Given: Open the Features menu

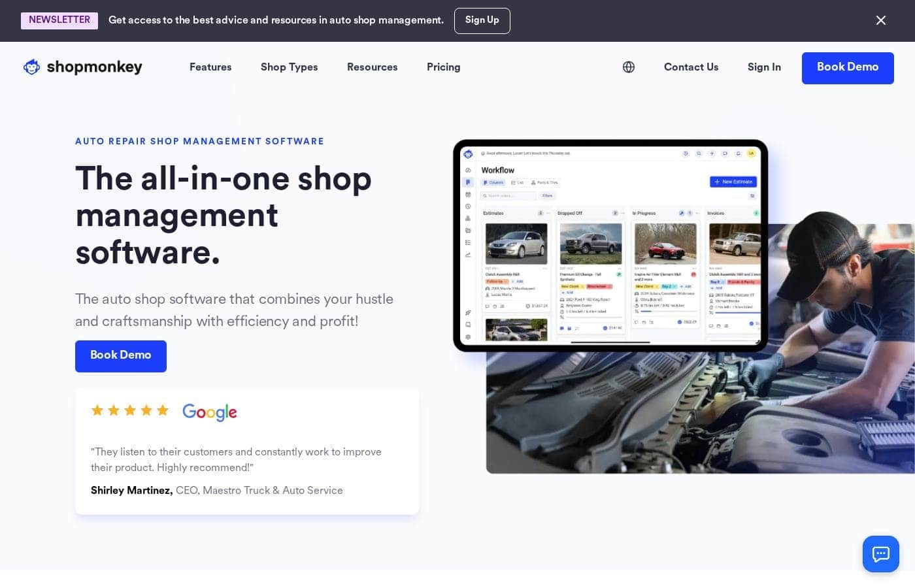Looking at the screenshot, I should coord(210,67).
